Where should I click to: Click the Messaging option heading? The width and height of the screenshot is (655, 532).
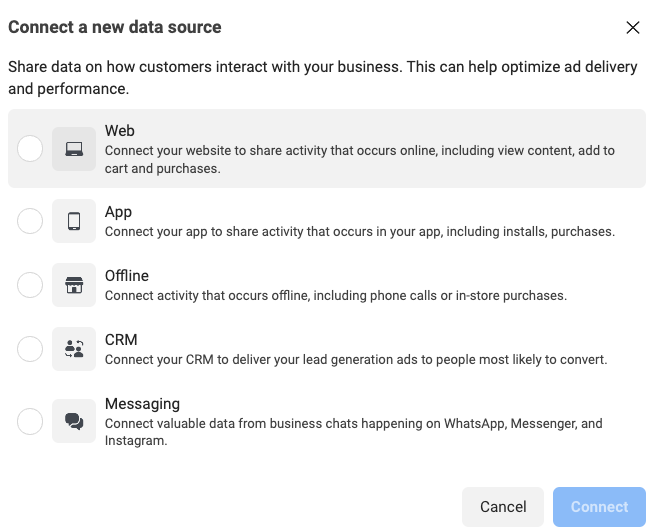coord(142,404)
